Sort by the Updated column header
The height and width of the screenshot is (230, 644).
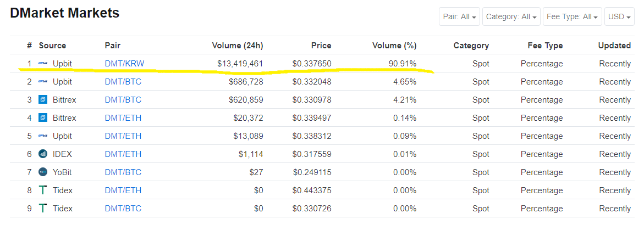(x=614, y=46)
